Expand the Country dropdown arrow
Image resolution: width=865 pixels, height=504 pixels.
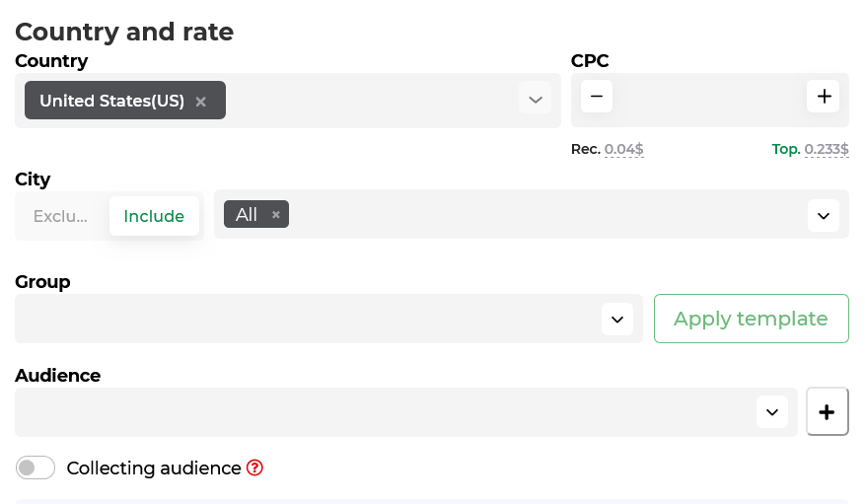(535, 100)
